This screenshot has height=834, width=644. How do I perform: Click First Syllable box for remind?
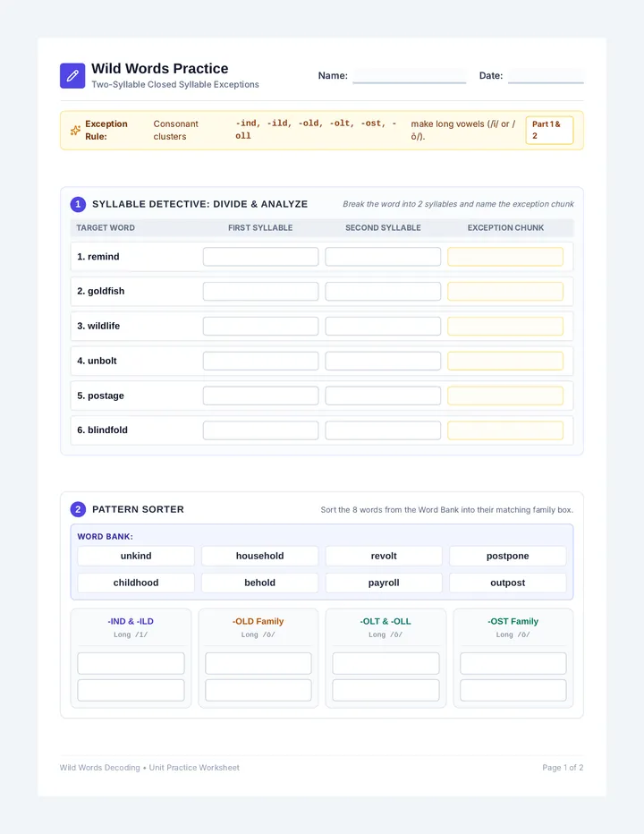click(260, 256)
